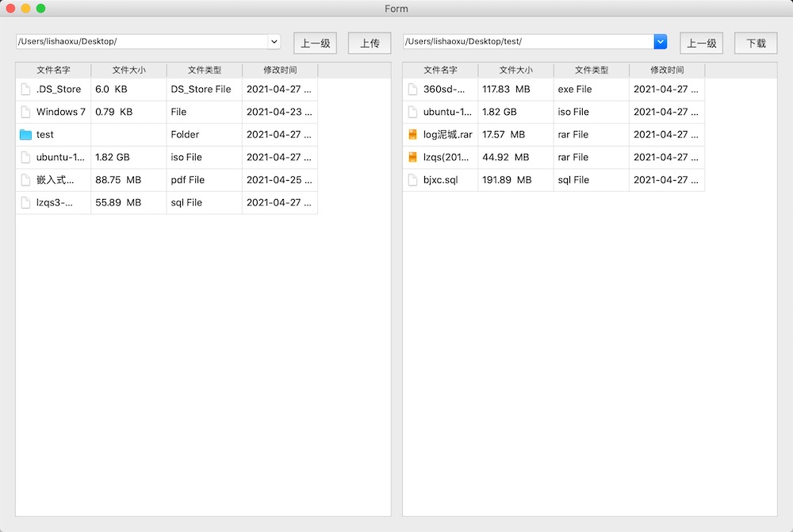Sort right panel by 修改时间 header

[x=667, y=71]
